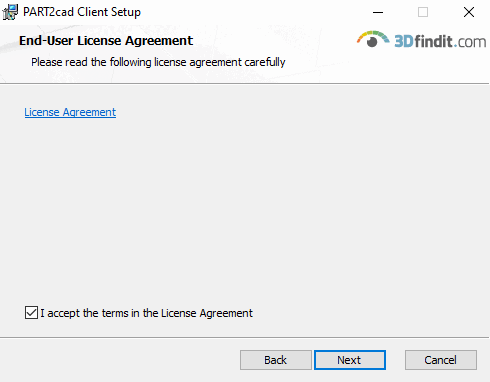
Task: Proceed with the Next button
Action: tap(350, 360)
